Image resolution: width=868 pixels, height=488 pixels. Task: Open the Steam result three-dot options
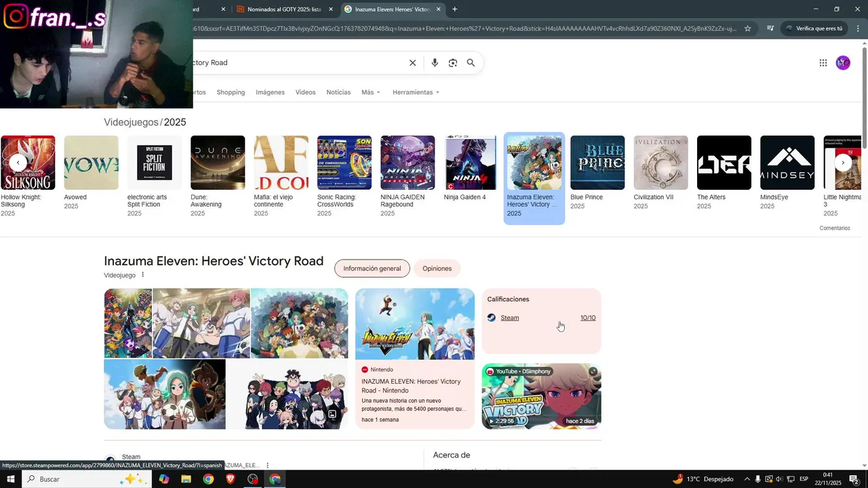point(268,465)
